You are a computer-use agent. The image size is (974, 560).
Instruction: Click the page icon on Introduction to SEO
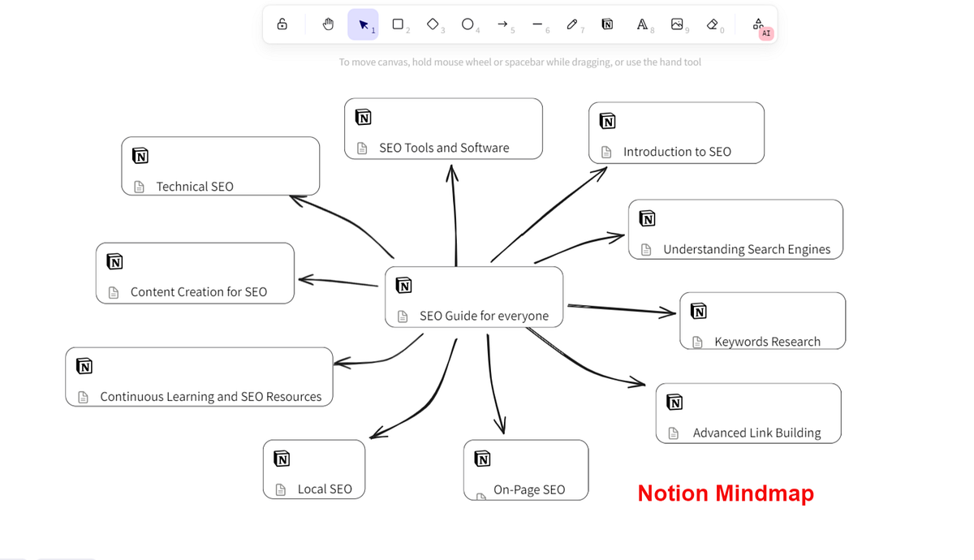[x=606, y=152]
